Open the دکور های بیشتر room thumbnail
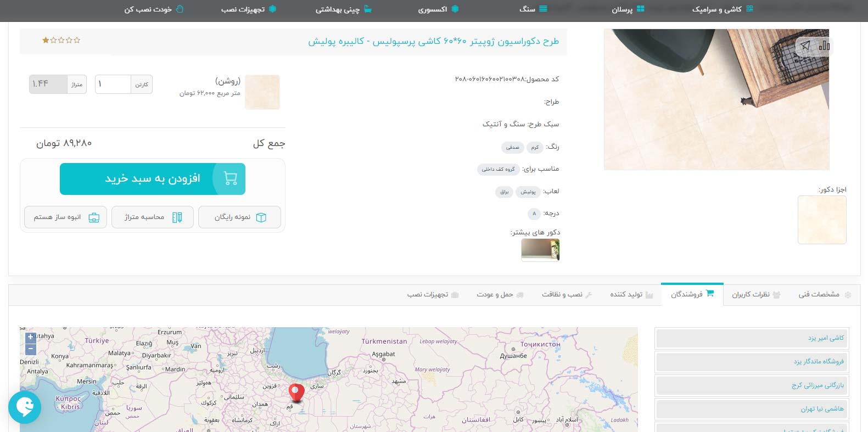 pyautogui.click(x=540, y=250)
